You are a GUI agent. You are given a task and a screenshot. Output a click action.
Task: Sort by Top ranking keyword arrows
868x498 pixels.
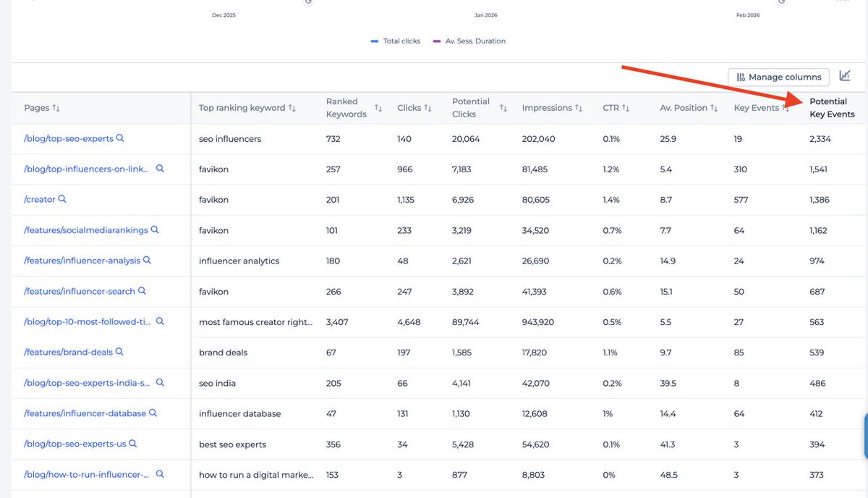click(292, 108)
